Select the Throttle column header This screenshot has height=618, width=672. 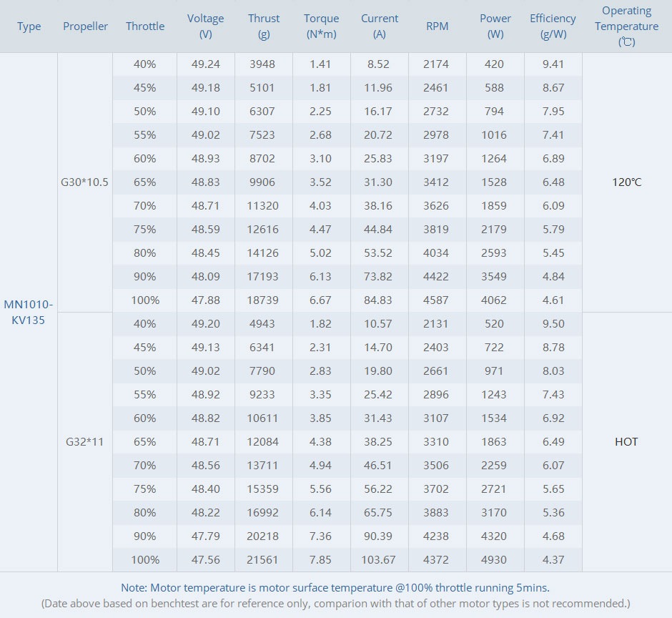coord(145,26)
